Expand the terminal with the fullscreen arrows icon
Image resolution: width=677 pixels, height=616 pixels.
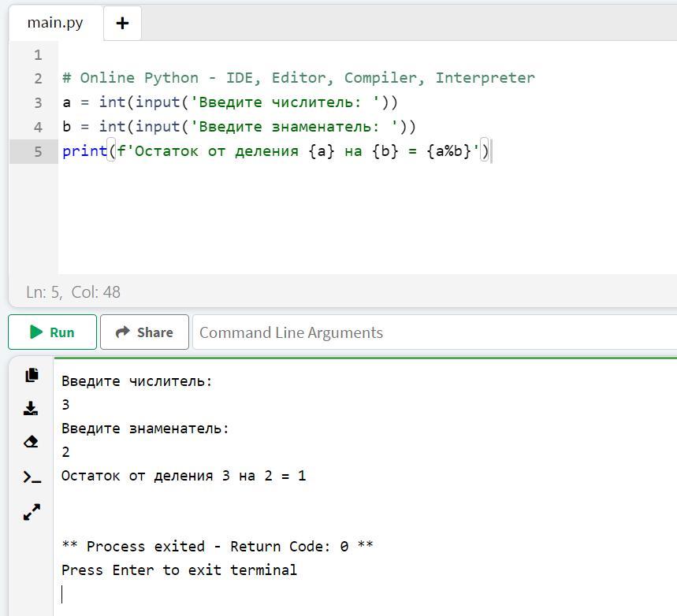pos(32,512)
